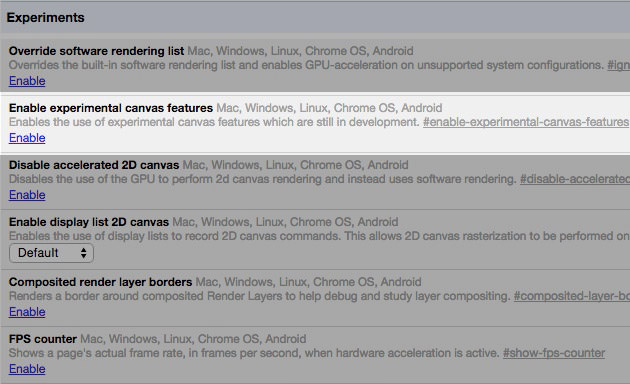The height and width of the screenshot is (384, 630).
Task: Enable Override software rendering list
Action: click(x=27, y=81)
